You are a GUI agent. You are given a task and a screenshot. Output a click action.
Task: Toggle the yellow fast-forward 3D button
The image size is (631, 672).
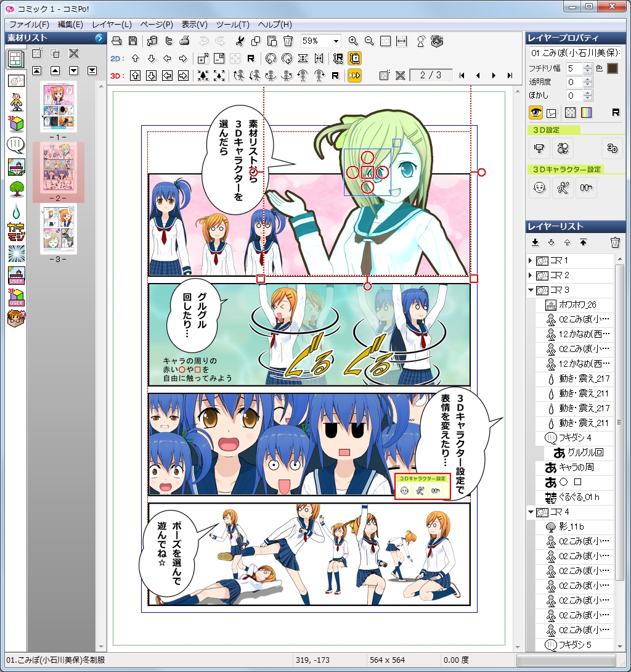[x=354, y=76]
